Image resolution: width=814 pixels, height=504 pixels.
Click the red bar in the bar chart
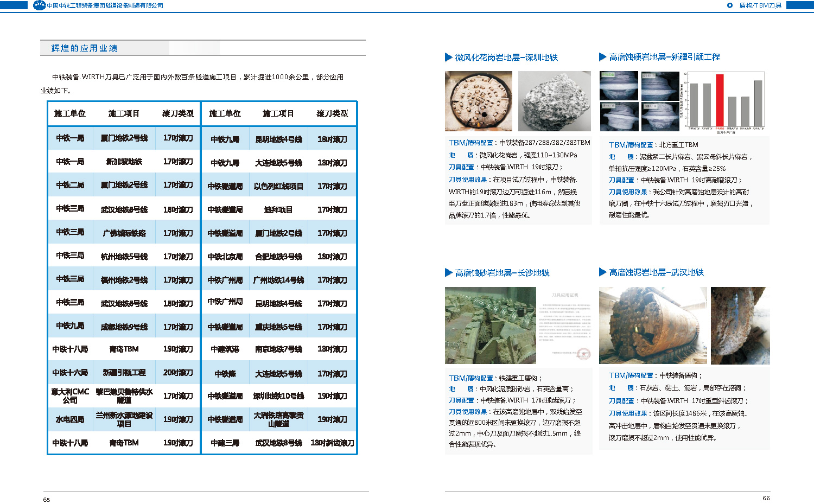[720, 100]
